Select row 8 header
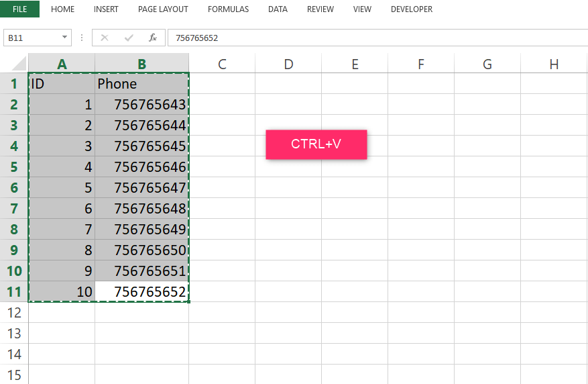This screenshot has width=588, height=384. click(x=14, y=229)
